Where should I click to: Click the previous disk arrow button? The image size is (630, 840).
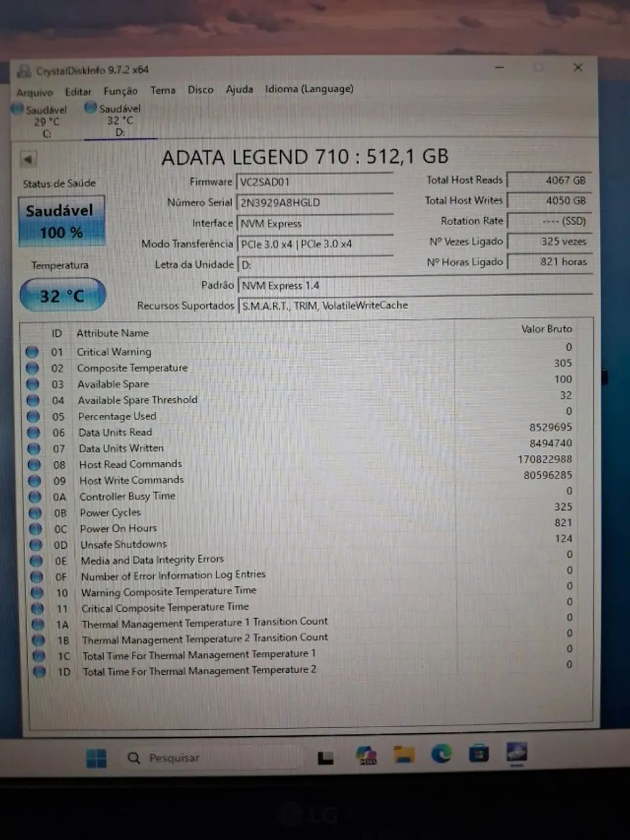[28, 159]
